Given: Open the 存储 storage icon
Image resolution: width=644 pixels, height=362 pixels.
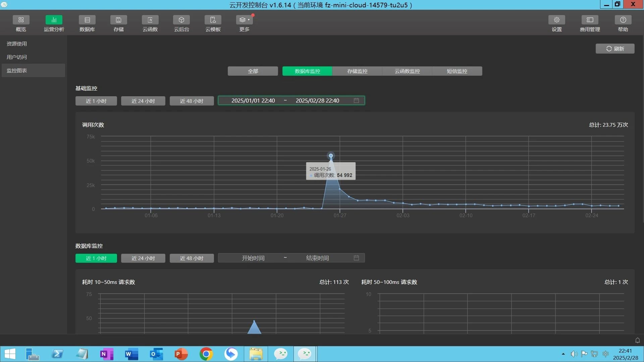Looking at the screenshot, I should [118, 20].
